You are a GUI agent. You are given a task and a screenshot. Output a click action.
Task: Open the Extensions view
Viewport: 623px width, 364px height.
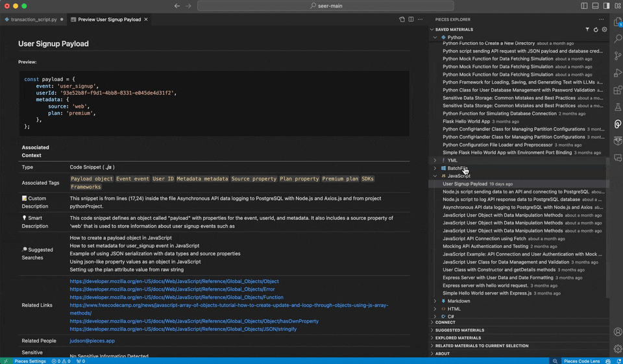click(618, 90)
